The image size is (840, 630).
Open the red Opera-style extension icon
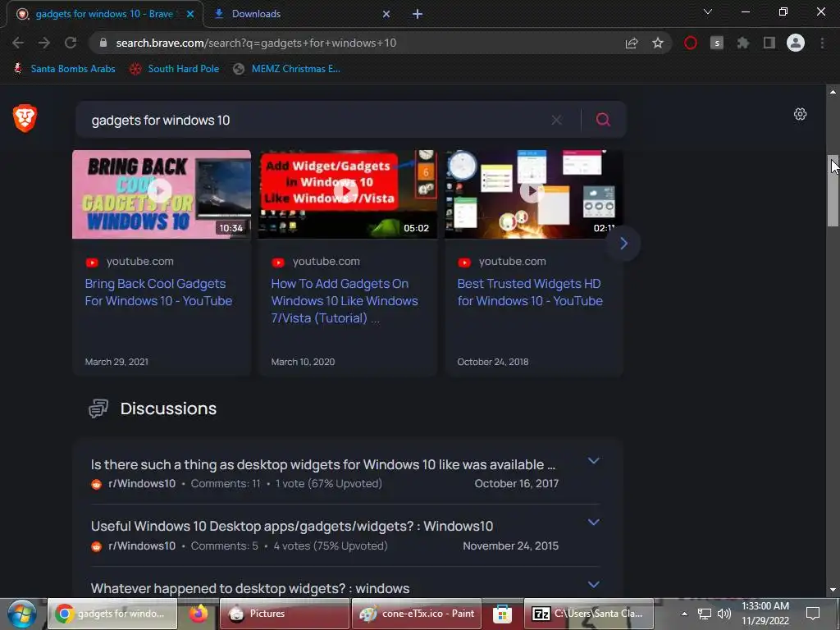[691, 43]
